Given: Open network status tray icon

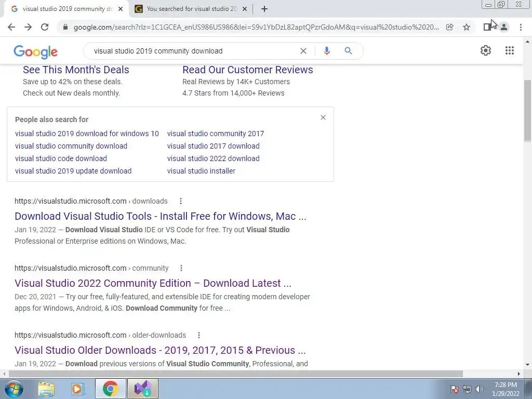Looking at the screenshot, I should pyautogui.click(x=467, y=389).
